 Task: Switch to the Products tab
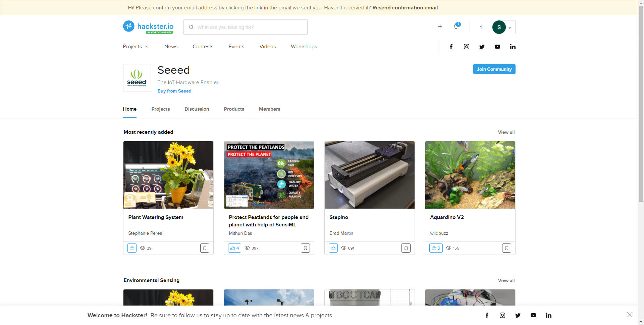(234, 109)
